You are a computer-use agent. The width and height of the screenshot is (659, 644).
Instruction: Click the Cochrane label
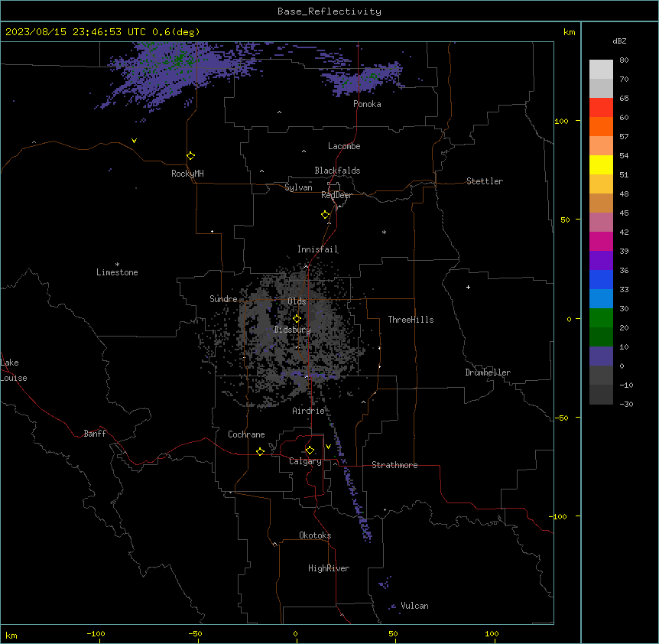246,434
